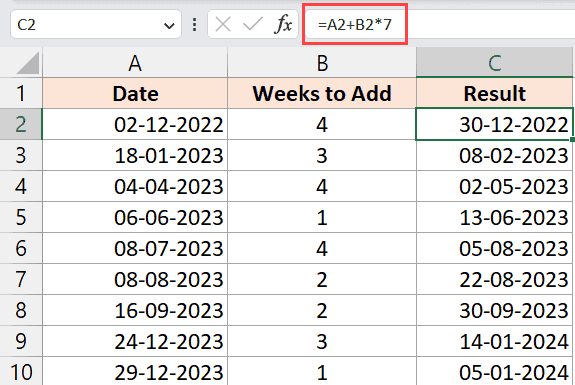Select result cell 14-01-2024
This screenshot has height=385, width=575.
pyautogui.click(x=495, y=341)
